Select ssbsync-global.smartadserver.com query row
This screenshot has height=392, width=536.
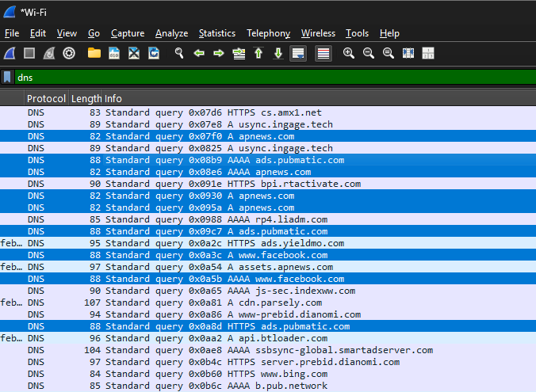(268, 350)
